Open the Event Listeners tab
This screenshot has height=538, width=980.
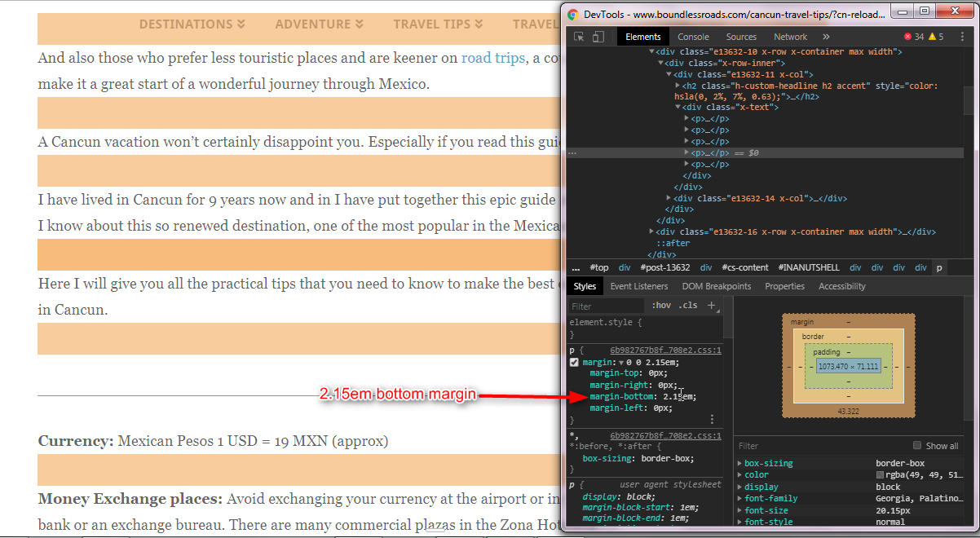pyautogui.click(x=639, y=286)
